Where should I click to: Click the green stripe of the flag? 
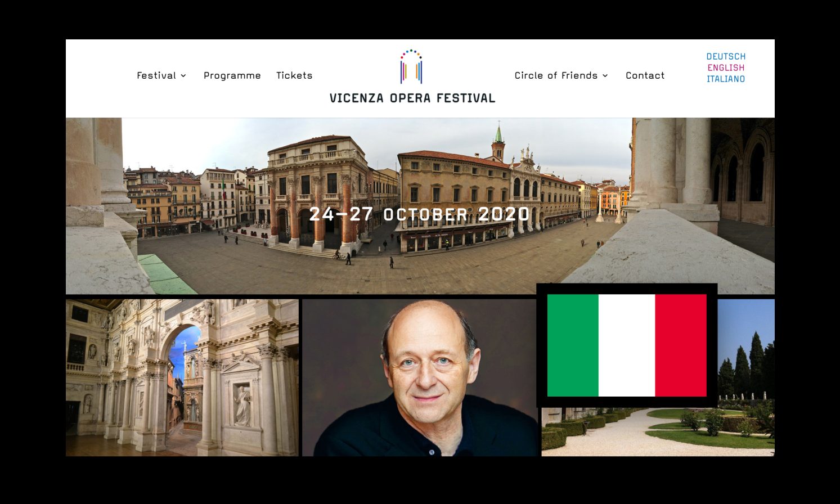point(573,345)
